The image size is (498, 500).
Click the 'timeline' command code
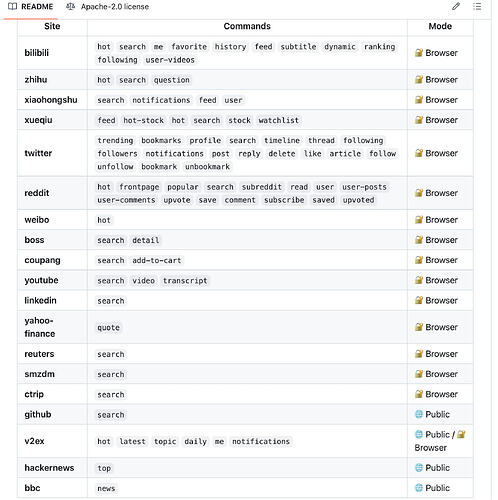pos(282,140)
